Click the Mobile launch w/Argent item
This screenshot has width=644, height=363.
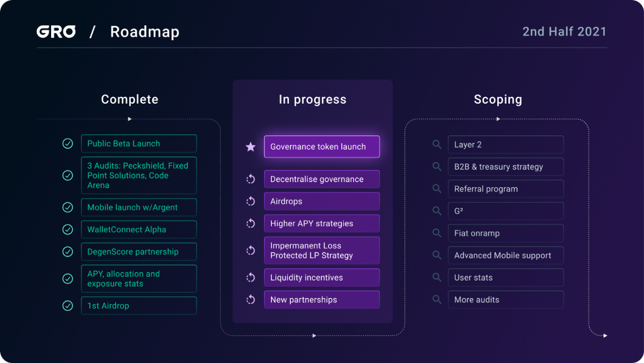(x=139, y=207)
